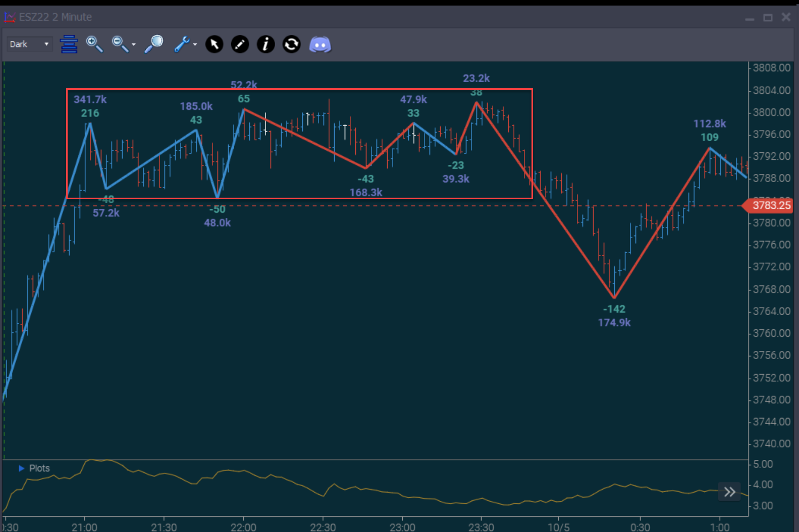
Task: Click the 48.0k volume label
Action: pos(218,223)
